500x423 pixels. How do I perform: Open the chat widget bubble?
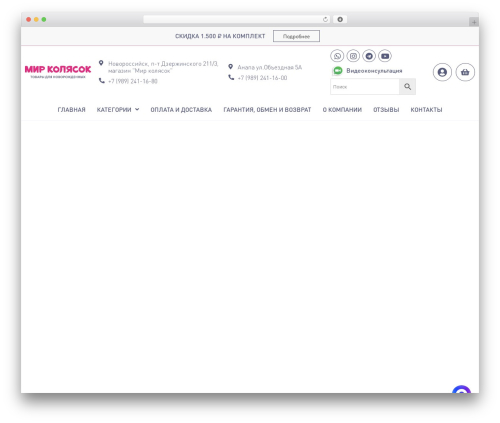[x=461, y=390]
